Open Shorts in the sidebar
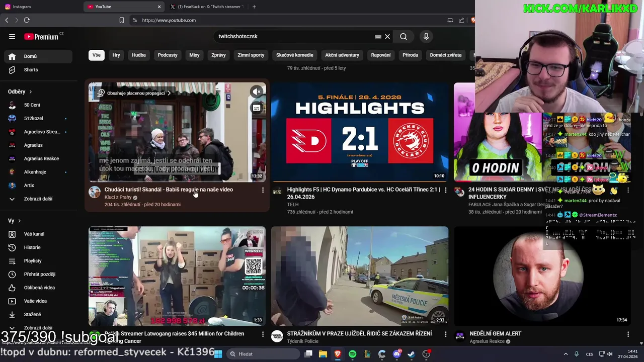 point(38,70)
